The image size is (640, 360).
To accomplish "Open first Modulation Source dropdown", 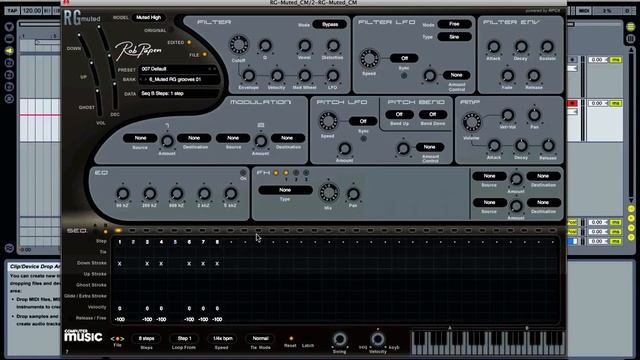I will click(x=140, y=138).
